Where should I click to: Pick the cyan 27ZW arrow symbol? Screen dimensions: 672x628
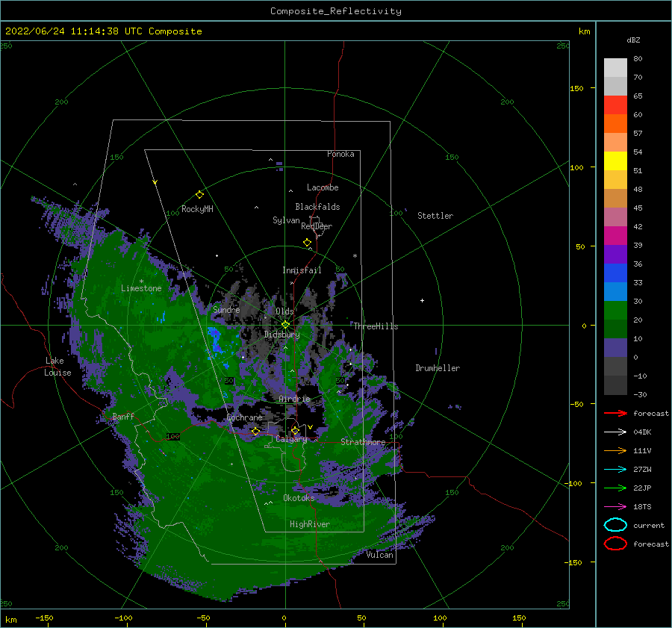click(x=615, y=470)
